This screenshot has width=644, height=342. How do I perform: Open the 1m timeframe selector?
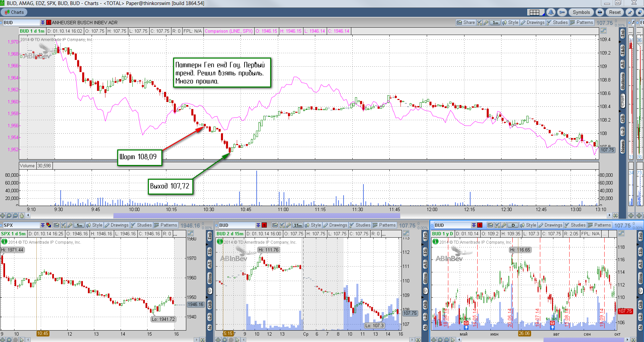pyautogui.click(x=495, y=23)
